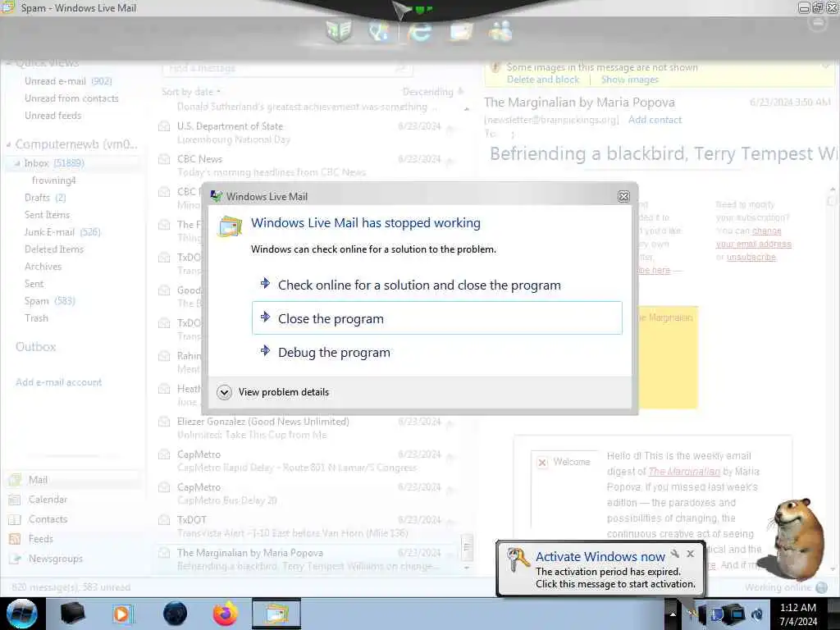
Task: Open Windows Media Player from taskbar
Action: (123, 614)
